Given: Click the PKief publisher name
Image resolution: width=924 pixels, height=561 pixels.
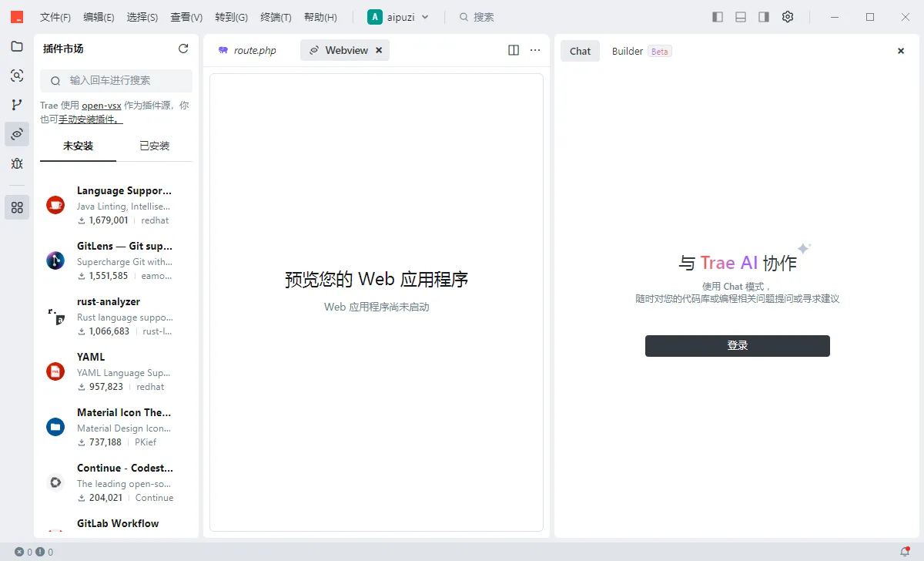Looking at the screenshot, I should [x=146, y=442].
